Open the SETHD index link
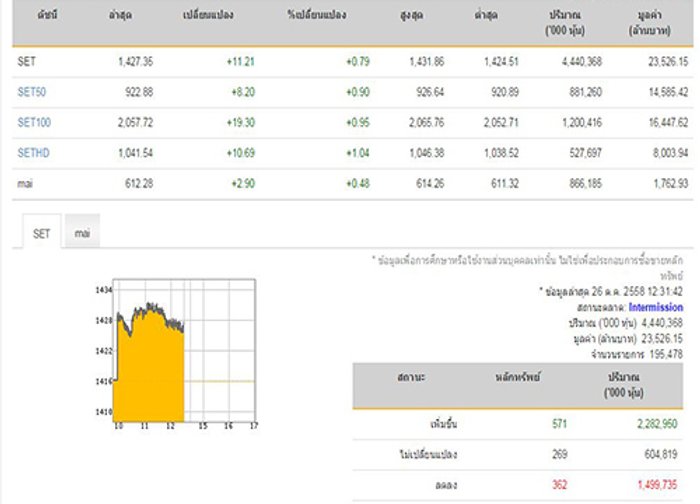Viewport: 700px width, 504px height. point(33,153)
